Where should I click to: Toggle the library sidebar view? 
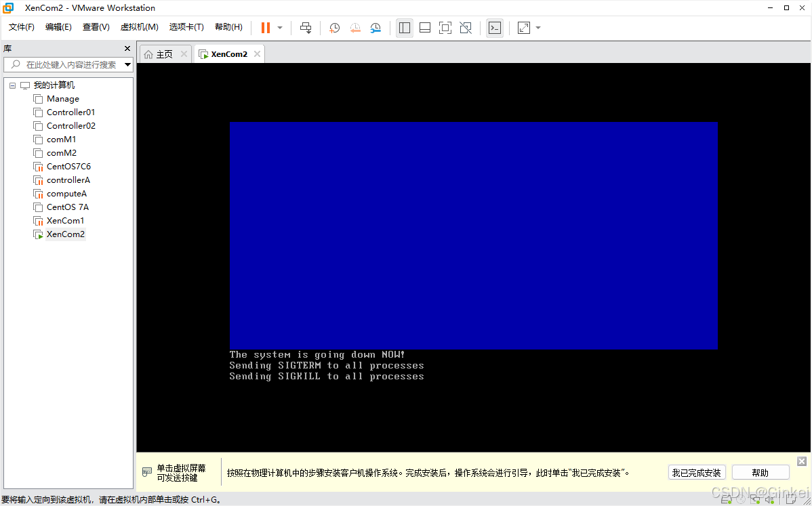(405, 27)
